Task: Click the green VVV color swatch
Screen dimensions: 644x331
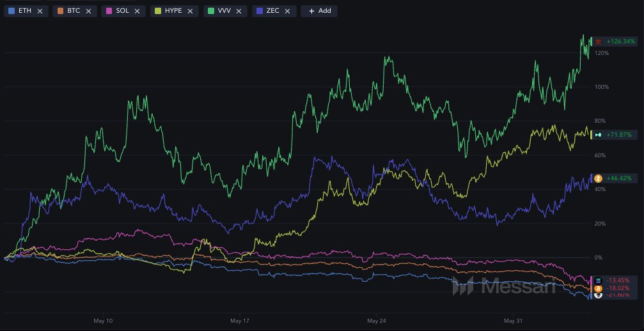Action: [211, 11]
